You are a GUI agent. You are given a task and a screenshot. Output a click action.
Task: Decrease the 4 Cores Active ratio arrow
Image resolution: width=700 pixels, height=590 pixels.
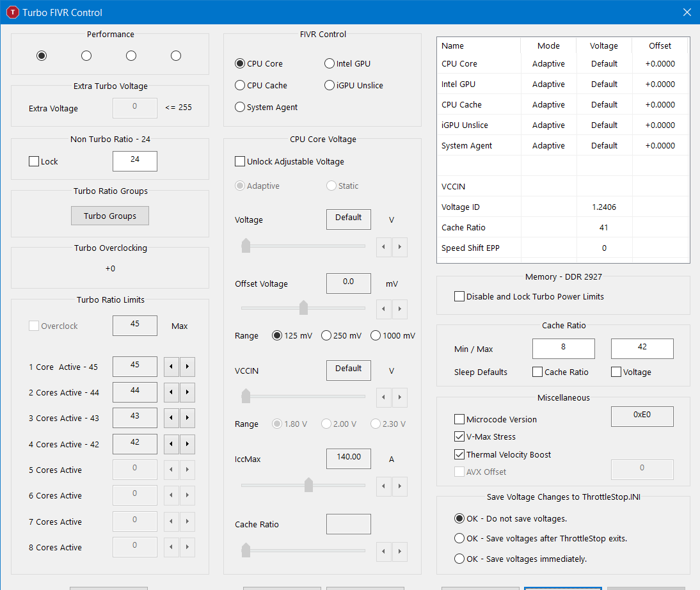(x=171, y=443)
